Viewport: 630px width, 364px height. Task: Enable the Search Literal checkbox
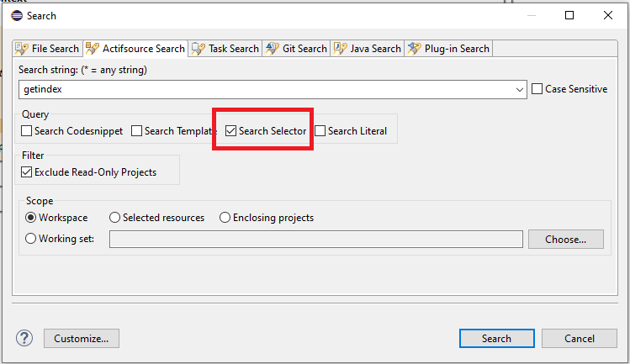point(320,131)
